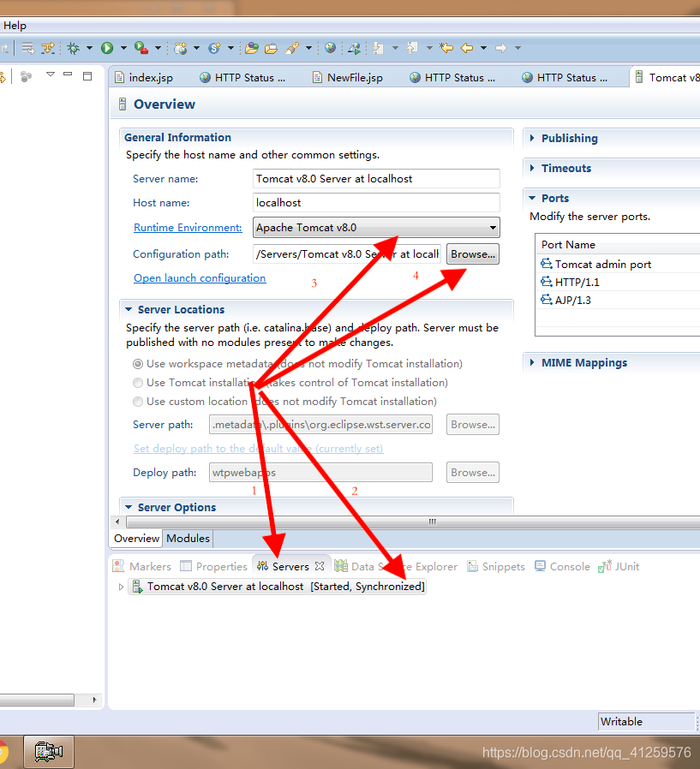Open the Runtime Environment combo box

[376, 228]
